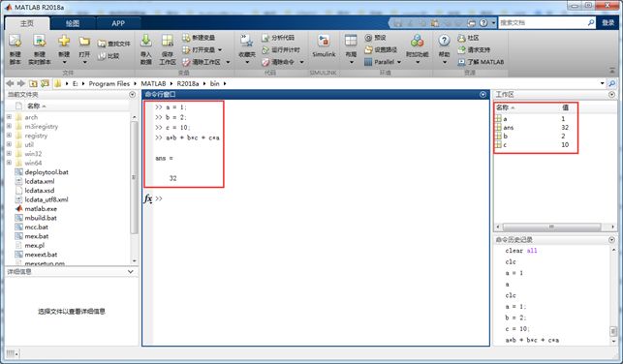Open the Parallel dropdown arrow

click(399, 62)
